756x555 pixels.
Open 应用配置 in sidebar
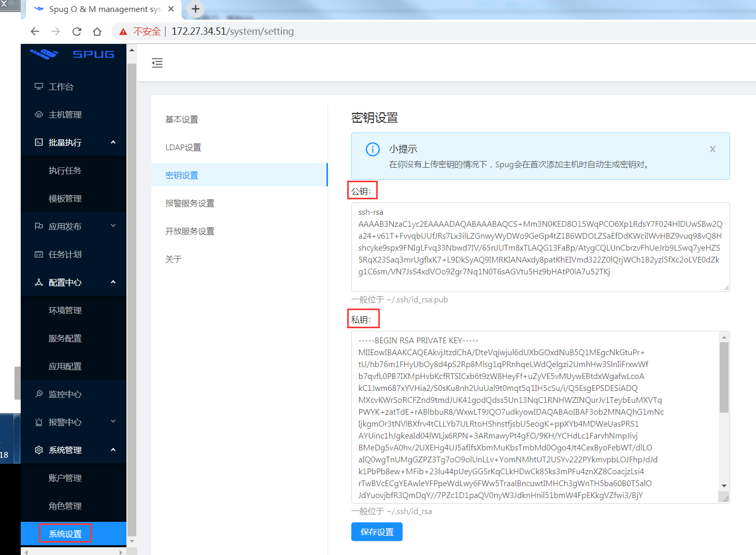click(74, 366)
